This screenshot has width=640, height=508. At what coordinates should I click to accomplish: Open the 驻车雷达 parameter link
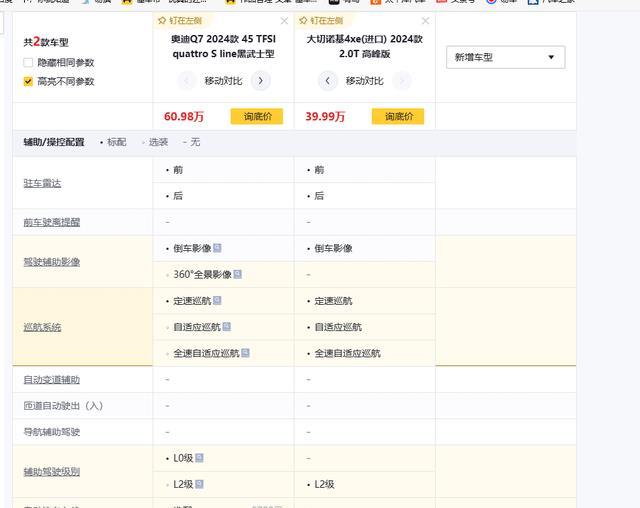[x=42, y=183]
